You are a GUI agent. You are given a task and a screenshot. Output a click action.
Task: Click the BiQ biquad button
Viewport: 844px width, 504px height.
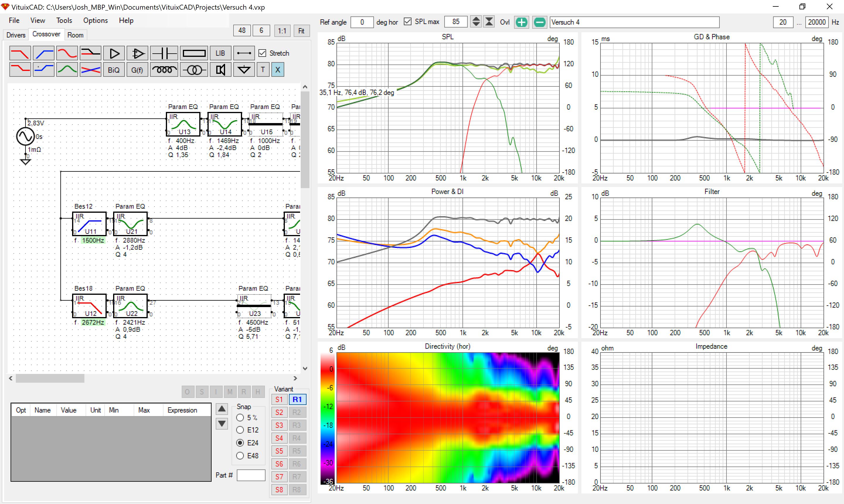click(x=114, y=70)
